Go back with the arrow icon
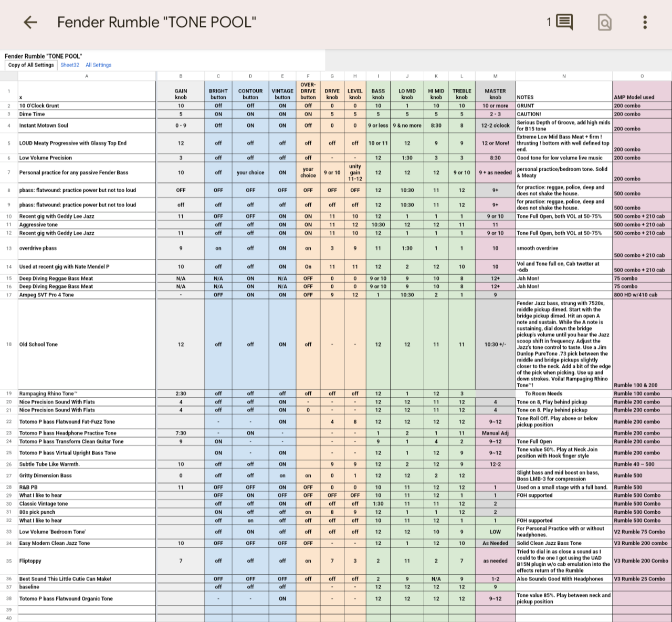The height and width of the screenshot is (622, 672). click(x=30, y=22)
